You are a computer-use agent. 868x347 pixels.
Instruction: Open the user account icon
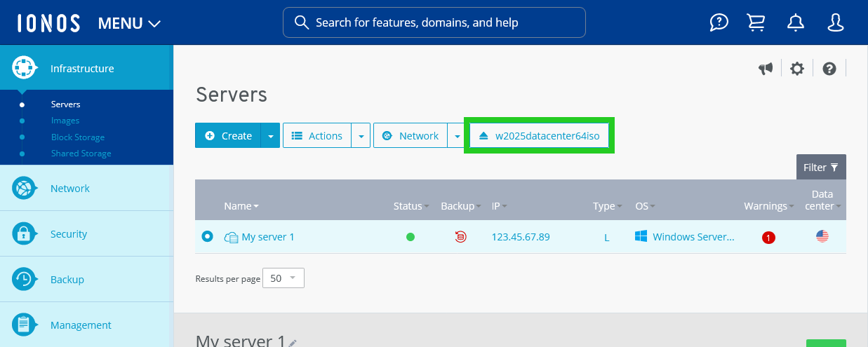[835, 23]
